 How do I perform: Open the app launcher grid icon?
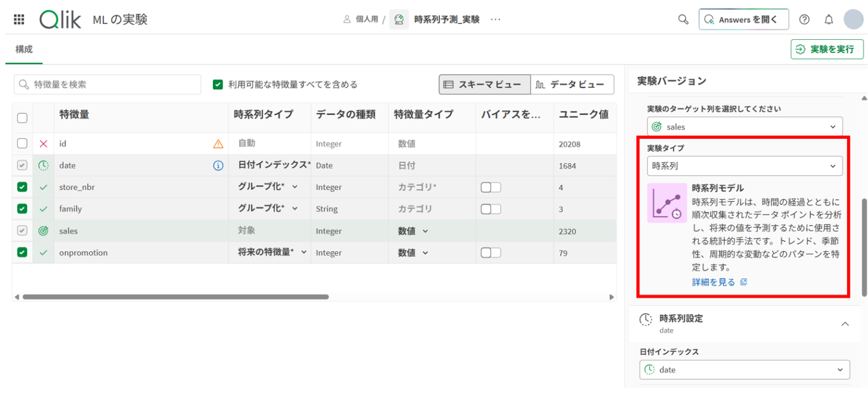click(18, 19)
